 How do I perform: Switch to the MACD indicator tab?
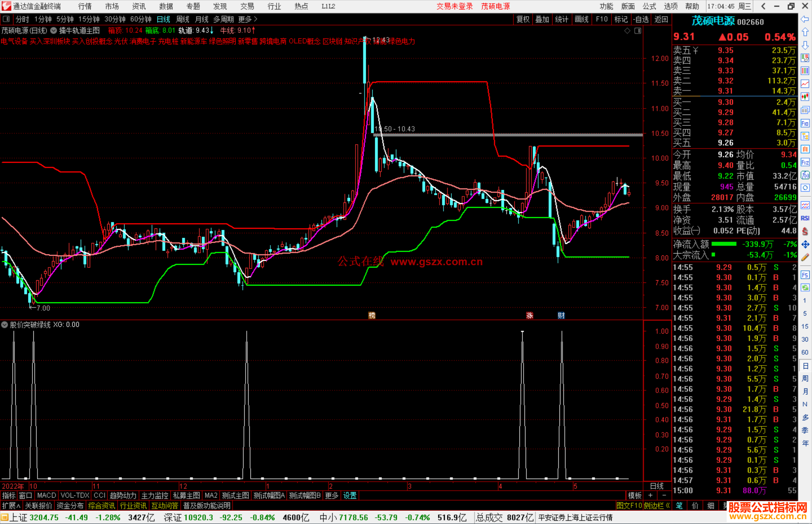47,495
